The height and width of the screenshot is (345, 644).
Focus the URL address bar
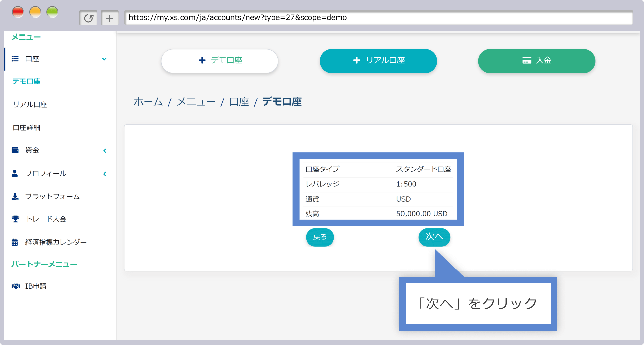(x=378, y=18)
